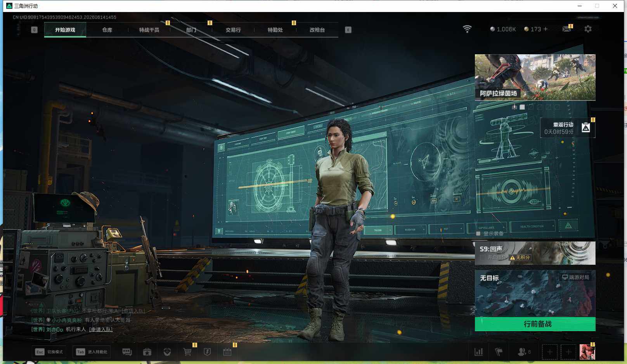Check the Wi-Fi network status icon
Screen dimensions: 627x364
[x=467, y=29]
